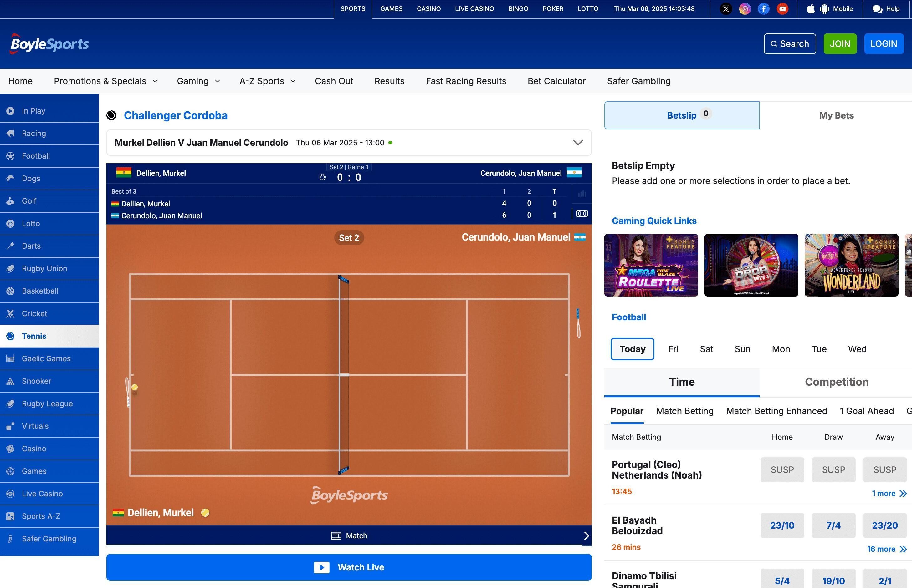This screenshot has height=588, width=912.
Task: Open the Mega Fire Blaze Roulette thumbnail
Action: point(651,265)
